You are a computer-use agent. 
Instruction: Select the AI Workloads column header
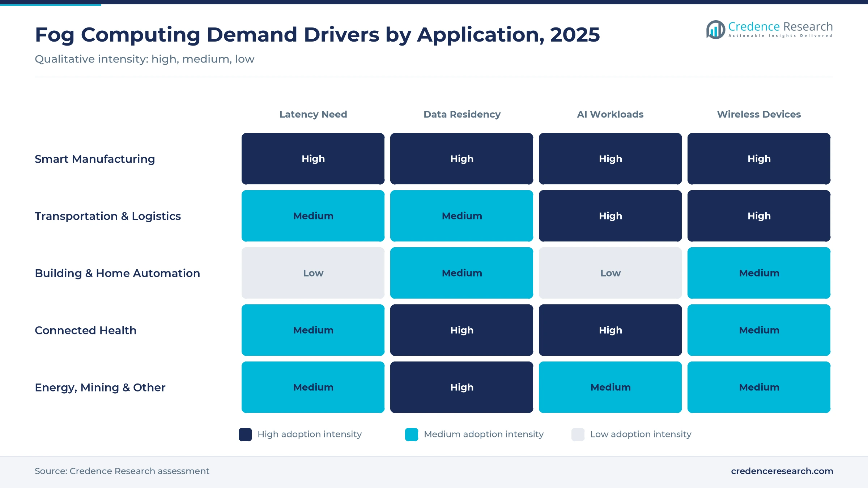click(x=610, y=114)
